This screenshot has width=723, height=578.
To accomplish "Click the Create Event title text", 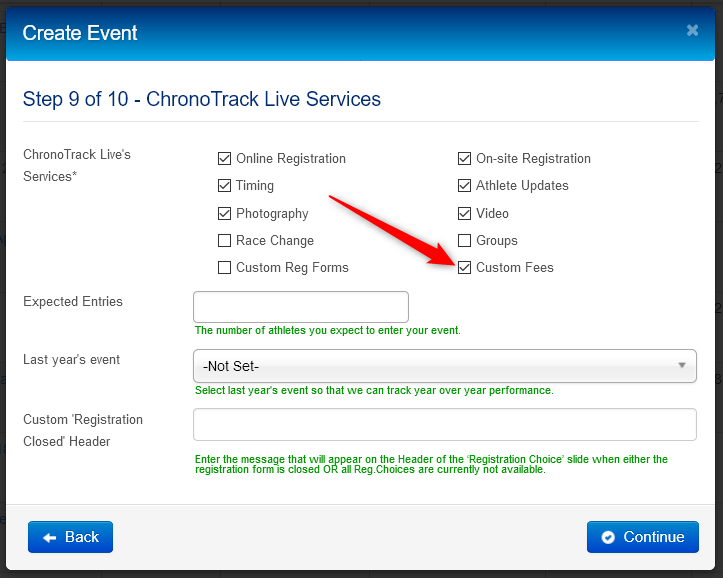I will click(x=80, y=33).
